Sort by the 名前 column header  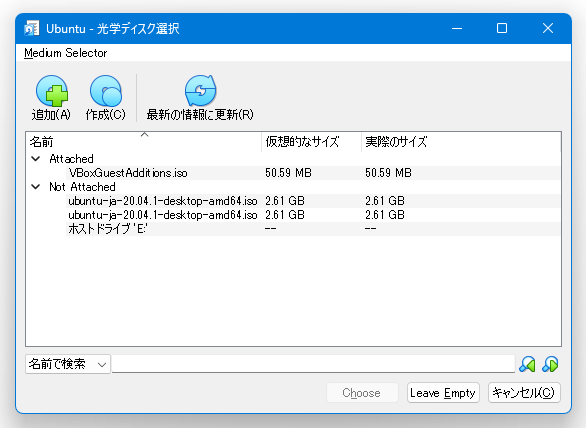(x=144, y=142)
